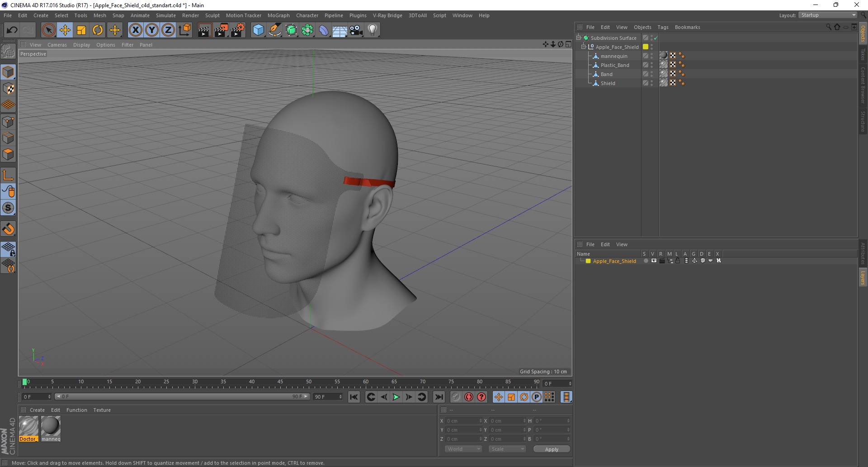Click the Record Active Objects button
868x467 pixels.
(x=456, y=397)
